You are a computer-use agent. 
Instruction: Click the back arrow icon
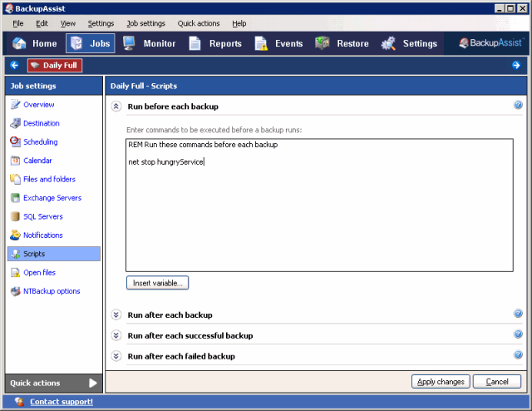(x=14, y=65)
